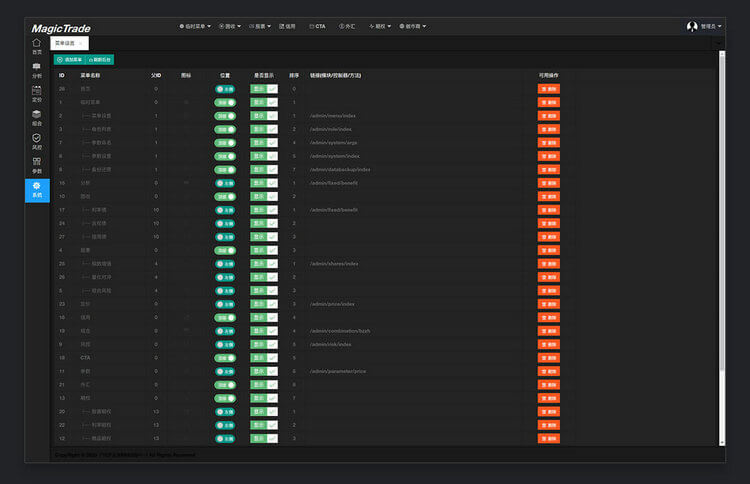This screenshot has height=484, width=750.
Task: Delete the menu row with ID 27
Action: [549, 237]
